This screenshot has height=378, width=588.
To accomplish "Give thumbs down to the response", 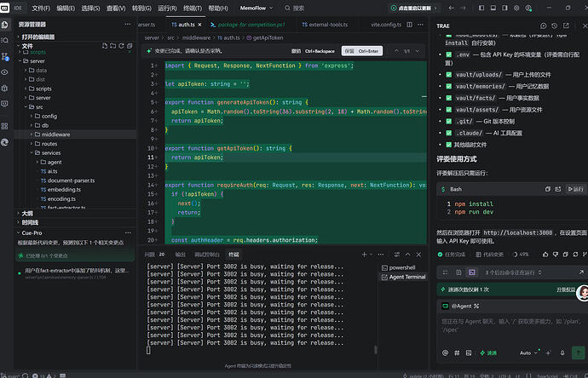I will [x=556, y=255].
